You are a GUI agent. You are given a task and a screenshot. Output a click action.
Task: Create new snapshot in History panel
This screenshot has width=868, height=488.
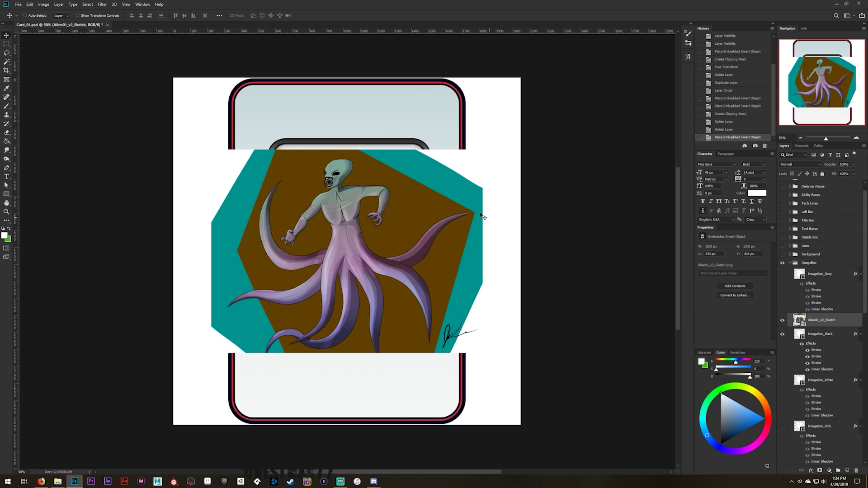755,145
